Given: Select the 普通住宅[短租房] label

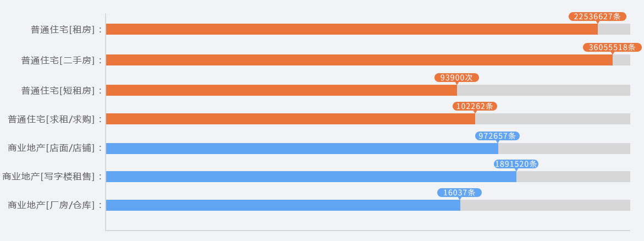Looking at the screenshot, I should click(62, 91).
